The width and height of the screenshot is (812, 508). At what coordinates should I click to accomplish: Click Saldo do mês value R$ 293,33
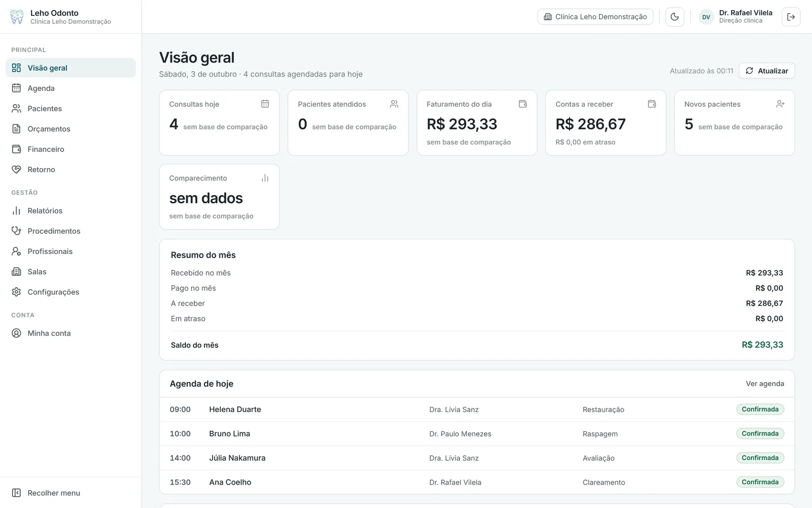click(762, 345)
